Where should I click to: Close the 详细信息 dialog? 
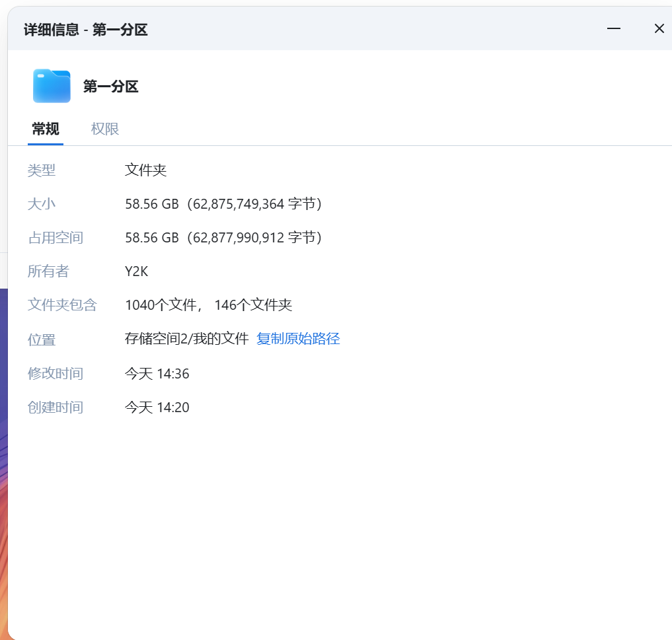(x=659, y=28)
